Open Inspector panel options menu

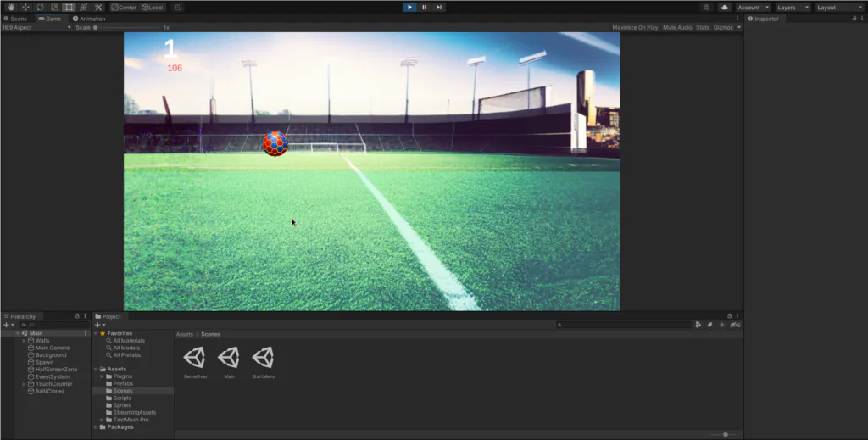tap(862, 19)
